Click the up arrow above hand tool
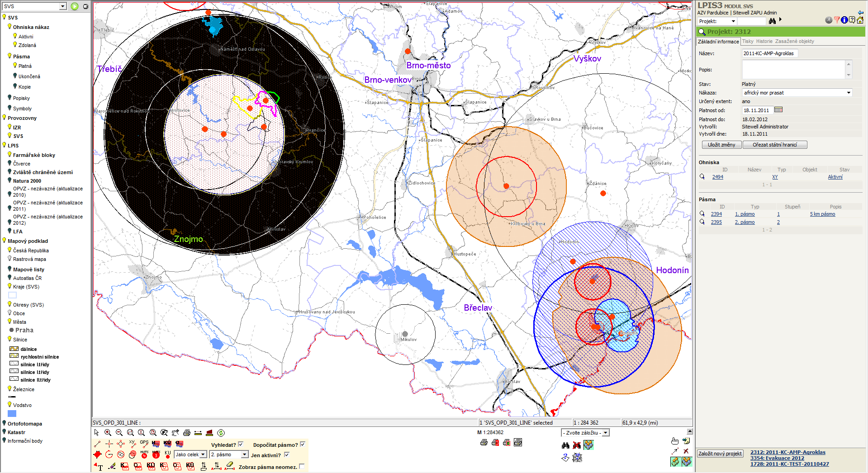Viewport: 868px width, 473px height. [690, 431]
